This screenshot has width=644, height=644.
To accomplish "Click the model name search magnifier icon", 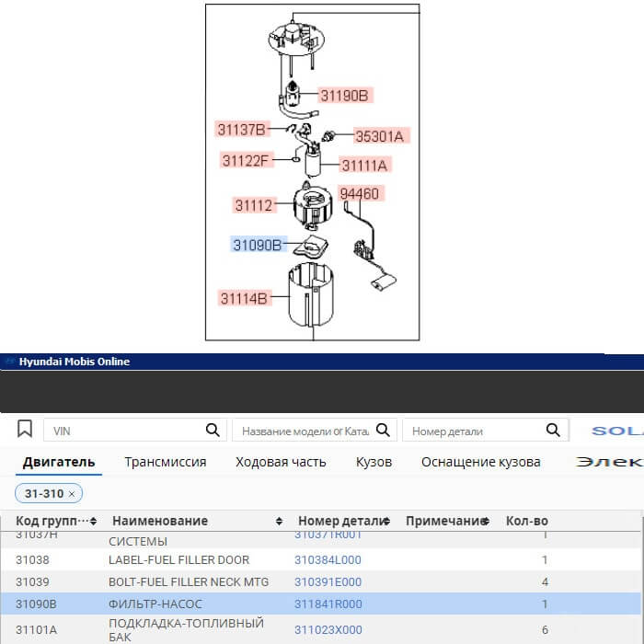I will 385,430.
